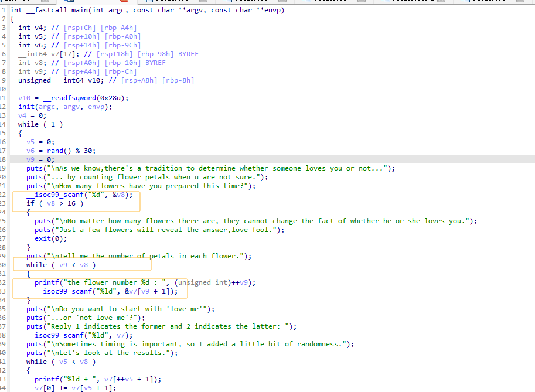Click the "while ( 1 )" loop statement

(40, 124)
